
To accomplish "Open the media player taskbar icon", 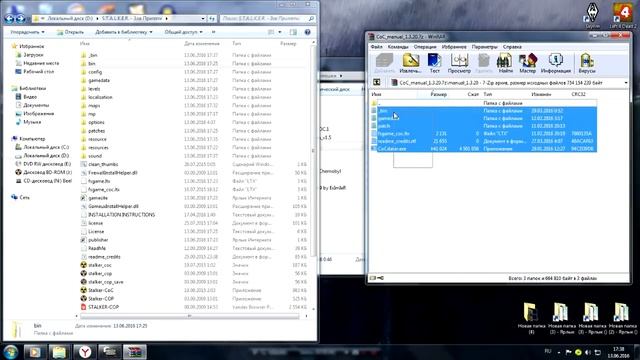I will 35,352.
